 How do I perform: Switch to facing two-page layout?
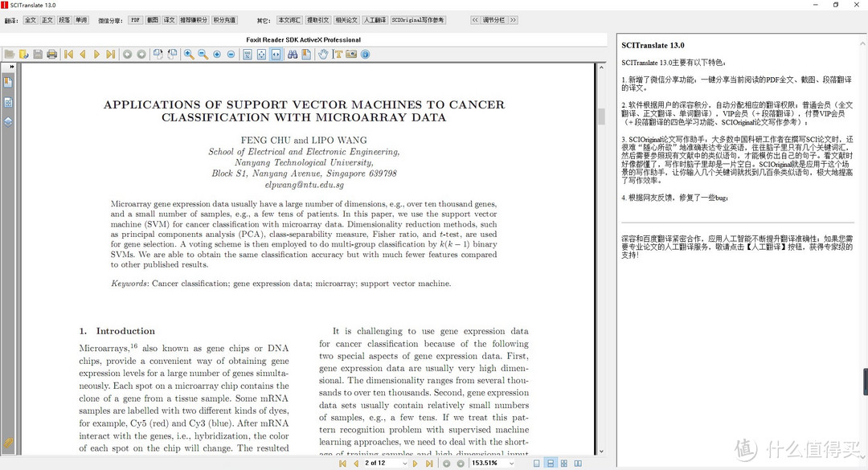[578, 464]
